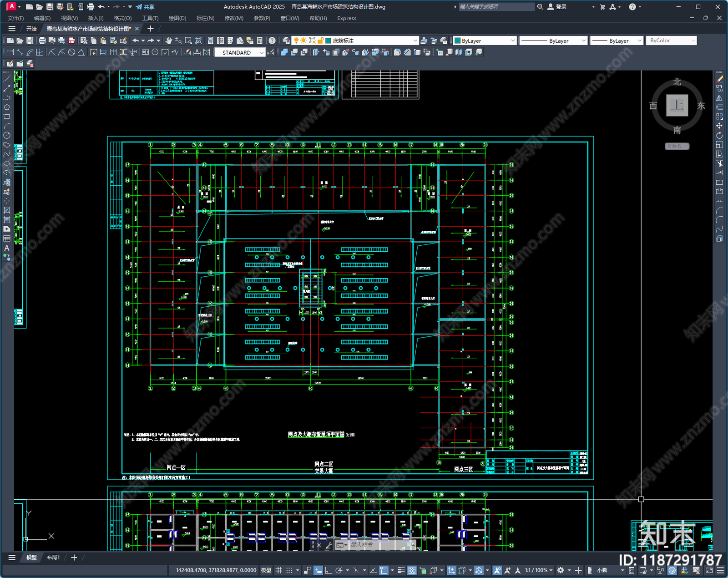Screen dimensions: 728x578
Task: Toggle snap mode in status bar
Action: click(x=289, y=570)
